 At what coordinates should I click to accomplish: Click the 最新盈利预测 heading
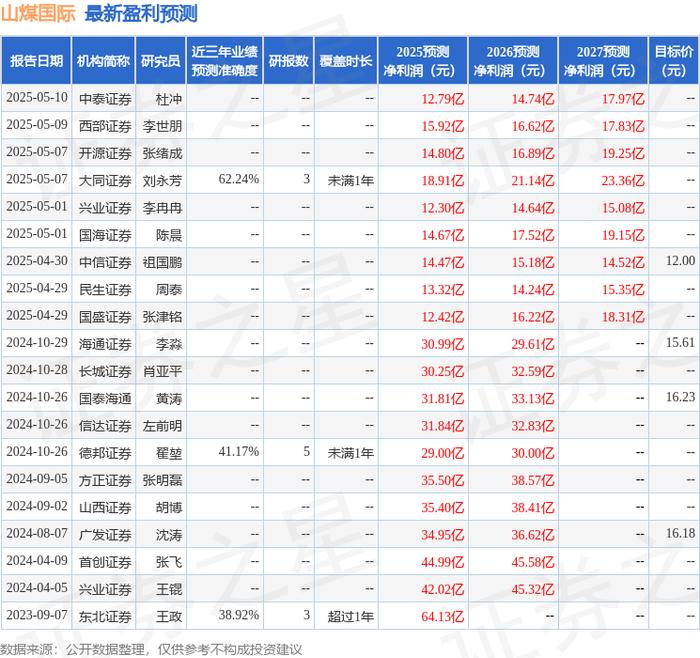141,14
